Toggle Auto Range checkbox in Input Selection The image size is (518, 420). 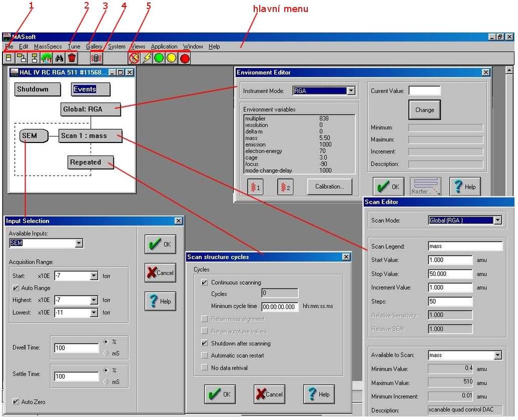pos(16,288)
